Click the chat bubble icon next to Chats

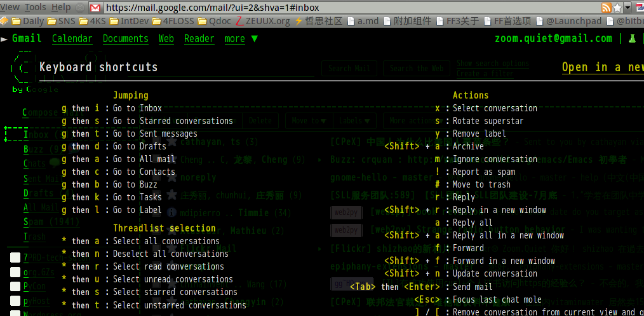pos(54,163)
